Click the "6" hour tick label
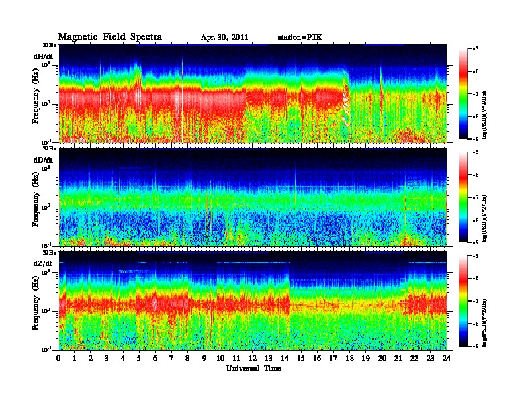The width and height of the screenshot is (532, 411). click(155, 359)
